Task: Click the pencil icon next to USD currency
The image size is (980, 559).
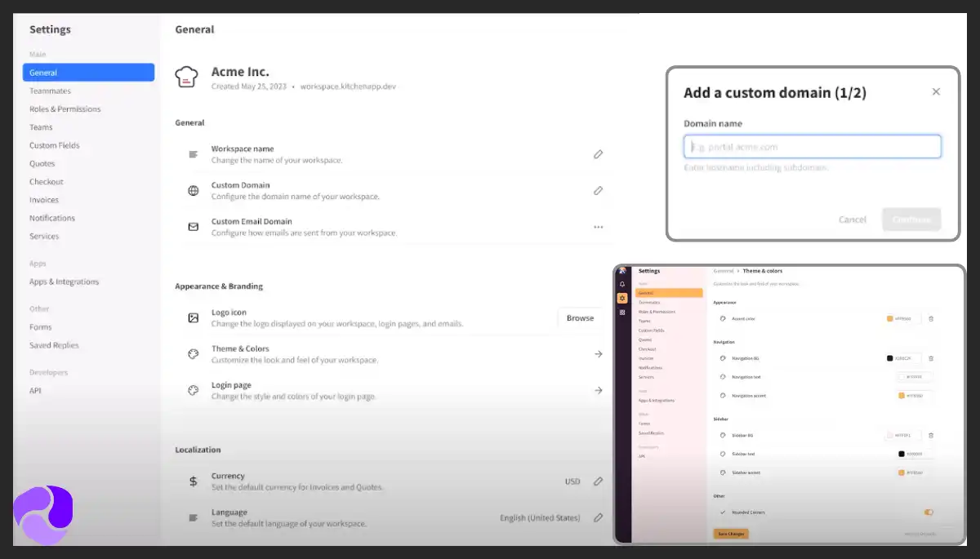Action: [598, 481]
